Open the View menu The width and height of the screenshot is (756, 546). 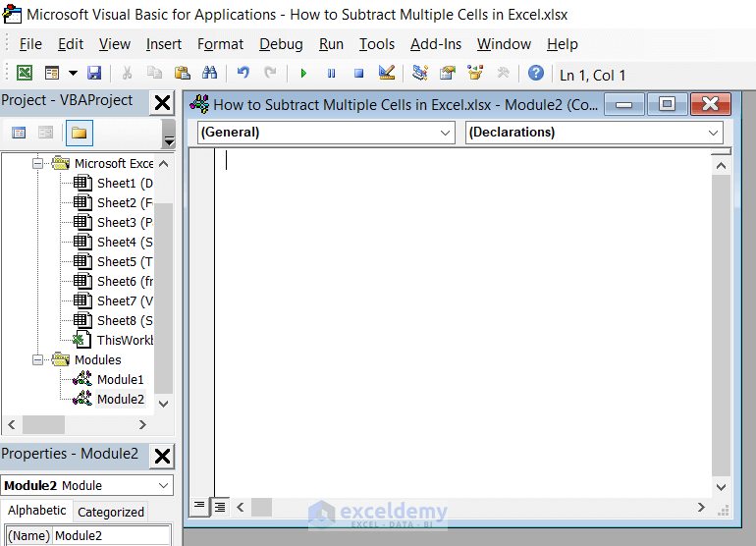114,44
